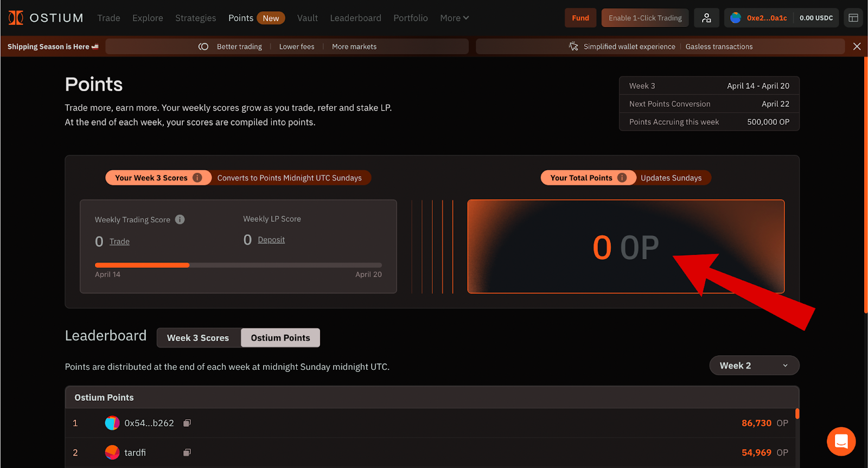This screenshot has width=868, height=468.
Task: Go to Trade in top navigation
Action: (108, 18)
